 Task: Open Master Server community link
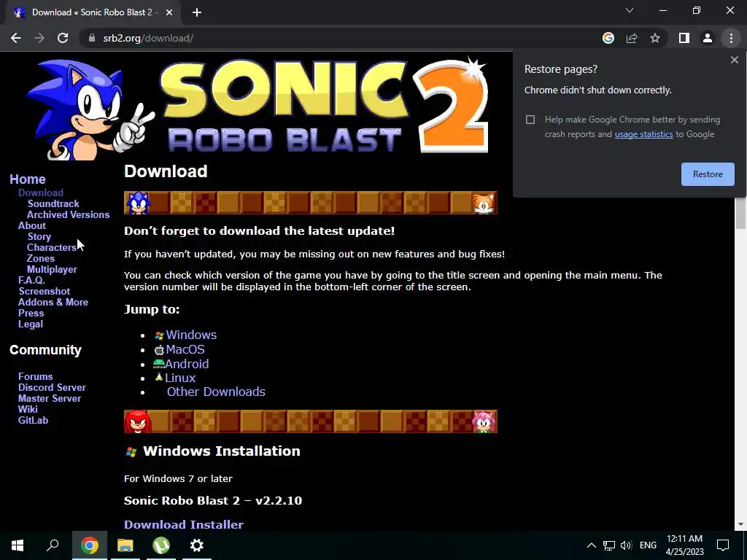50,399
